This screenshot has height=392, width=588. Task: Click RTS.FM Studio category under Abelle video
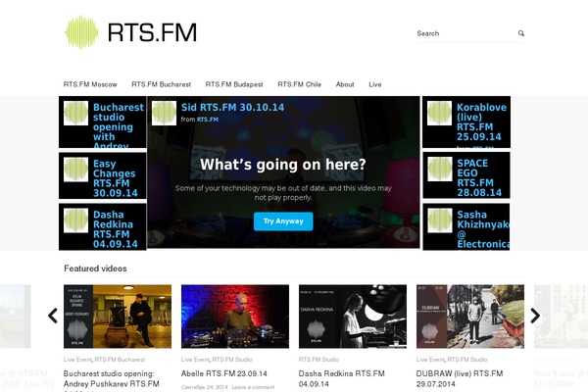pyautogui.click(x=232, y=360)
